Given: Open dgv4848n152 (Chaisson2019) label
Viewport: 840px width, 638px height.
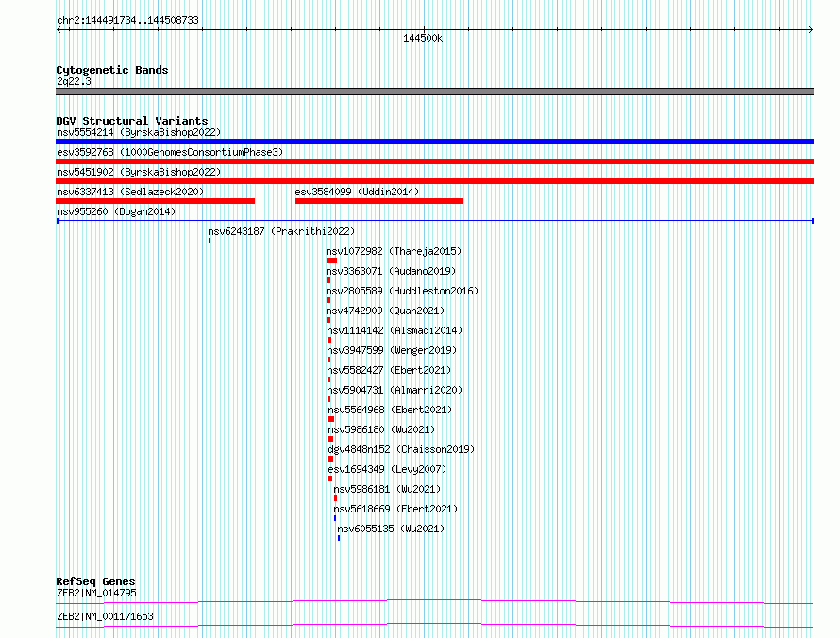Looking at the screenshot, I should click(401, 449).
